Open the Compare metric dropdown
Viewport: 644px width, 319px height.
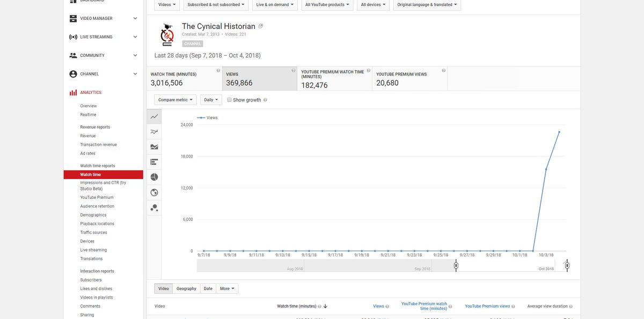tap(175, 100)
